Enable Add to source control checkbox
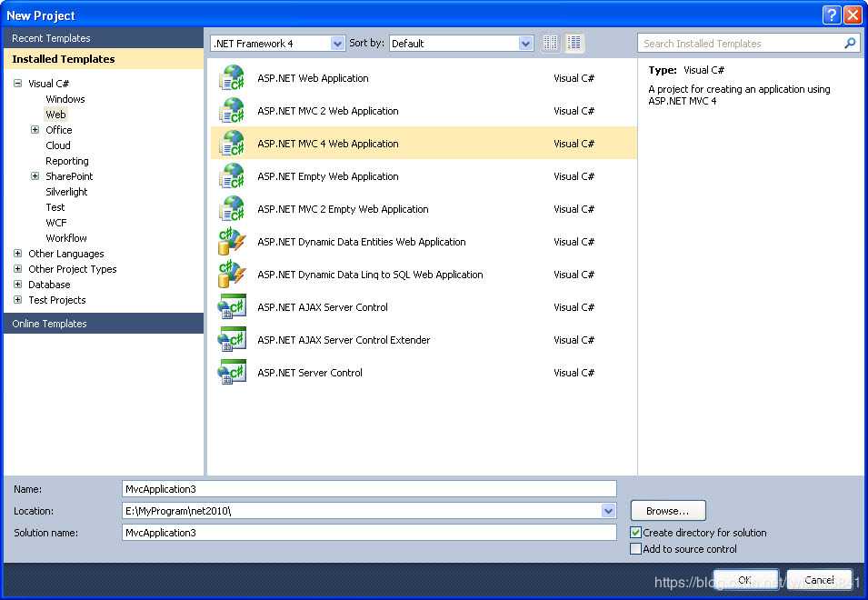Image resolution: width=868 pixels, height=600 pixels. coord(636,548)
